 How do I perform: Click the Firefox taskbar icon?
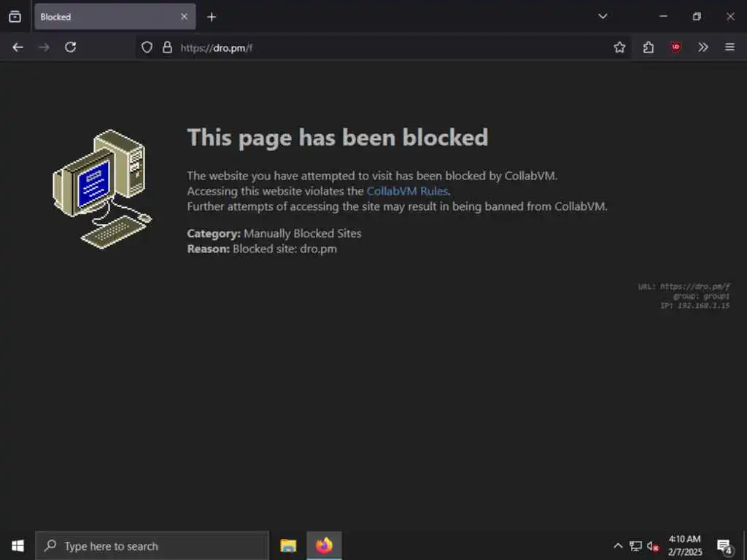(324, 545)
